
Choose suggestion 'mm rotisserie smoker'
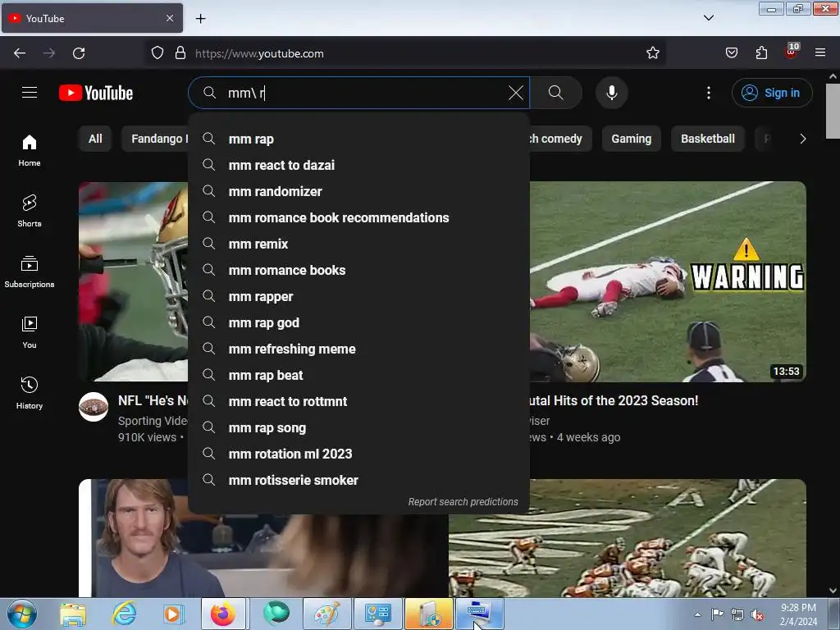(x=359, y=480)
